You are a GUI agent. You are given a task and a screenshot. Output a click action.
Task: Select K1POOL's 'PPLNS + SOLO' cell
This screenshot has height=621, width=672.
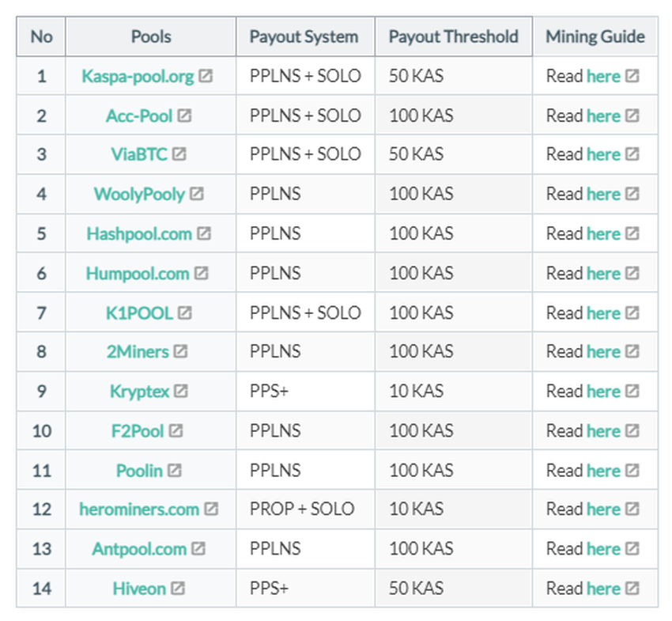pyautogui.click(x=306, y=313)
